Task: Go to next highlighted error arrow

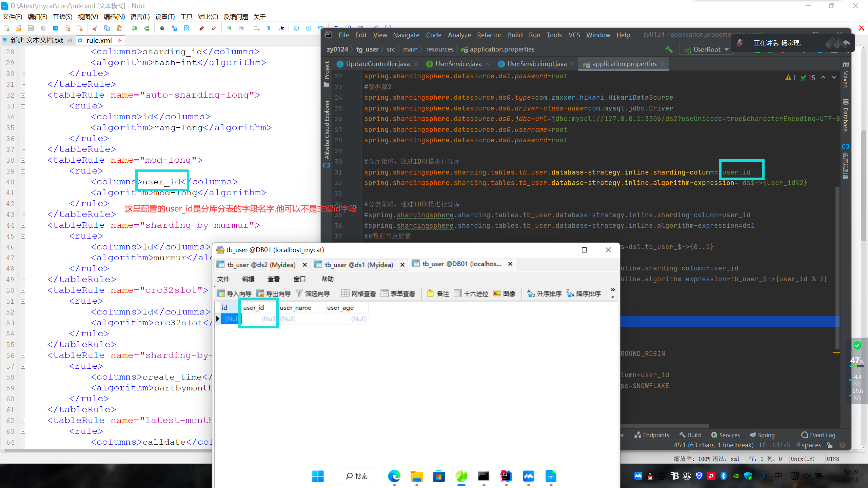Action: point(834,78)
